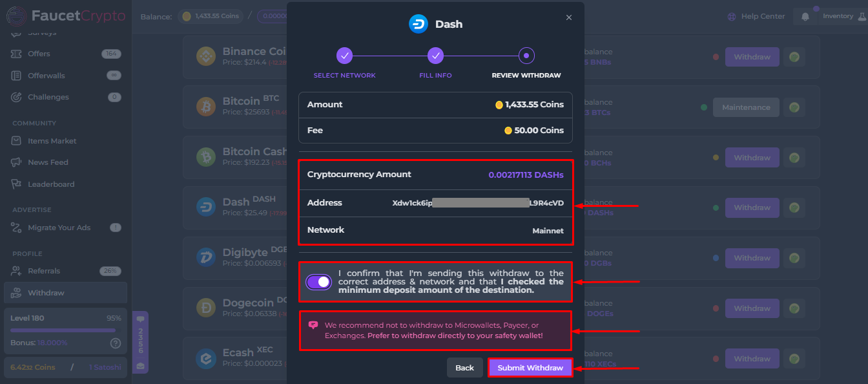The width and height of the screenshot is (868, 384).
Task: Click the Bitcoin logo in list
Action: tap(206, 106)
